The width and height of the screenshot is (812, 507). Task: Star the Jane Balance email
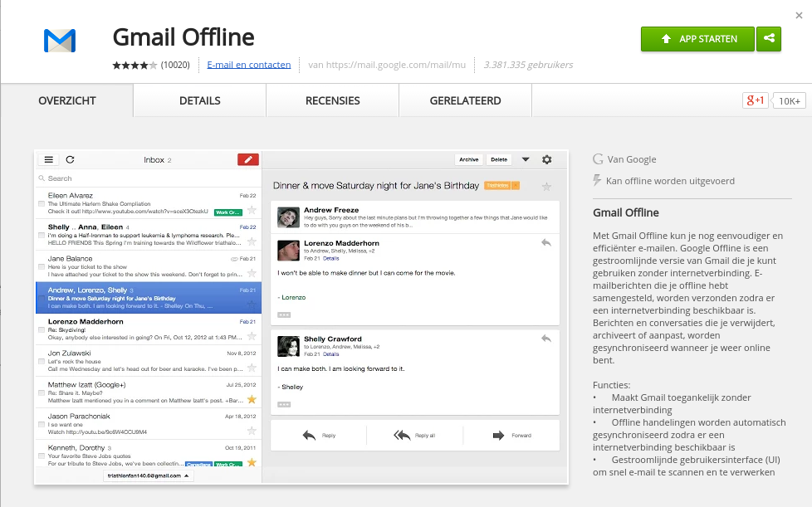(x=252, y=273)
